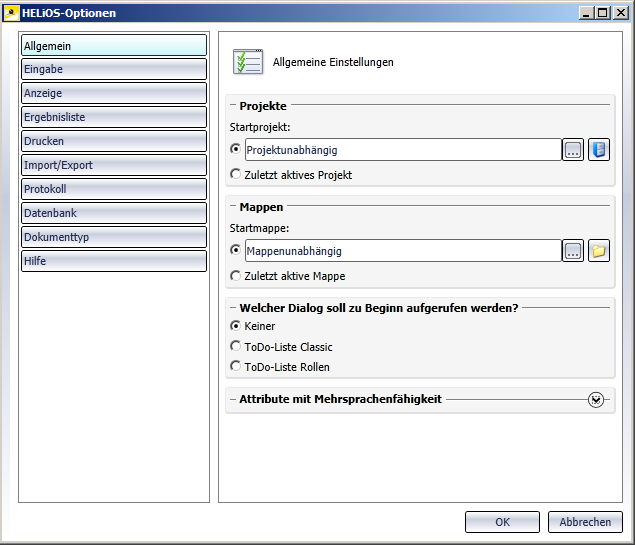Minimize the HELiOS-Optionen window

pos(586,13)
